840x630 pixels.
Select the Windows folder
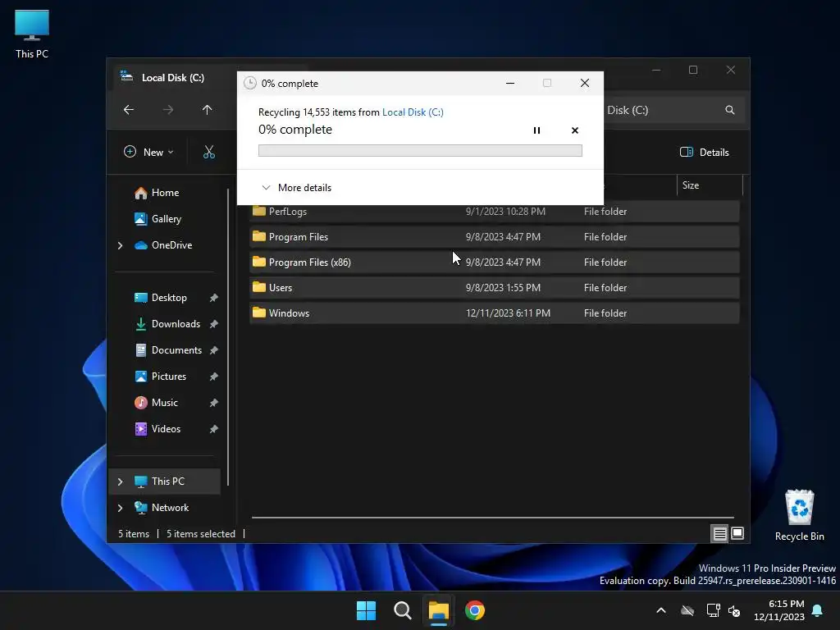coord(494,313)
